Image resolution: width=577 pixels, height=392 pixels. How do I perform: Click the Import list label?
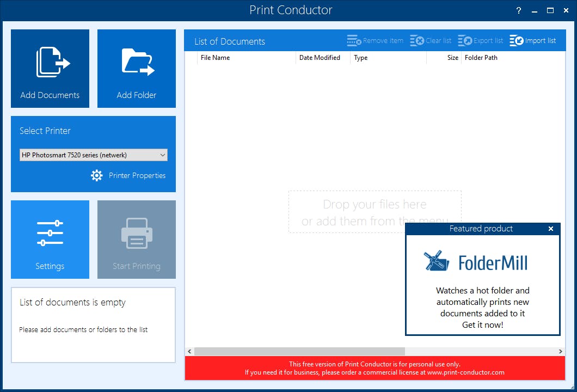[540, 40]
